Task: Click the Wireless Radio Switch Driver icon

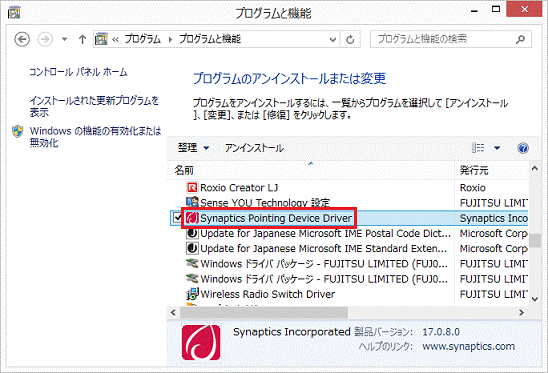Action: [192, 294]
